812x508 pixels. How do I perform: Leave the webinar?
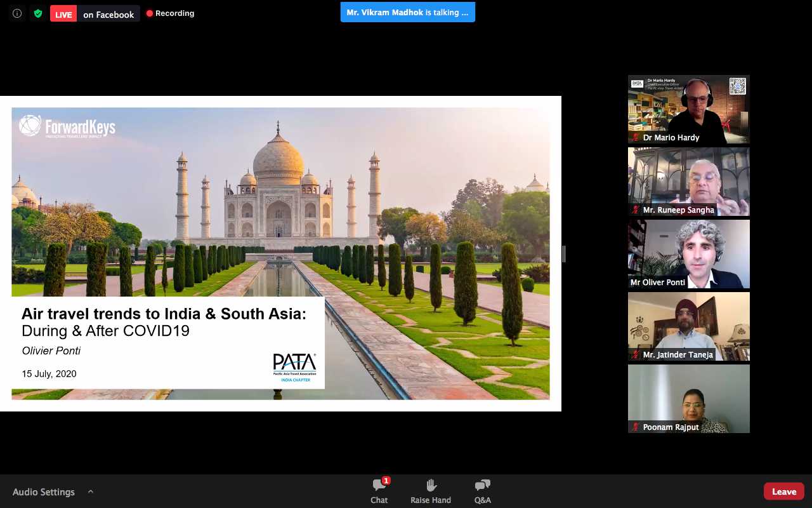(783, 491)
